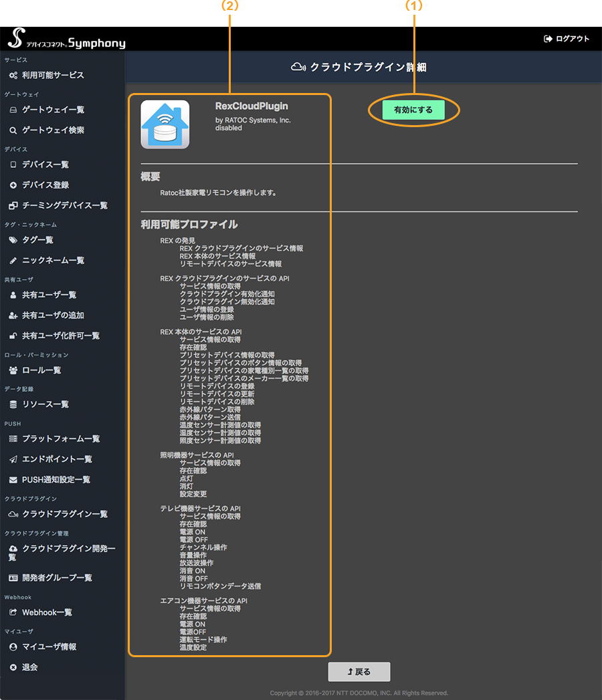
Task: Click the gears icon beside 利用可能サービス
Action: (x=13, y=76)
